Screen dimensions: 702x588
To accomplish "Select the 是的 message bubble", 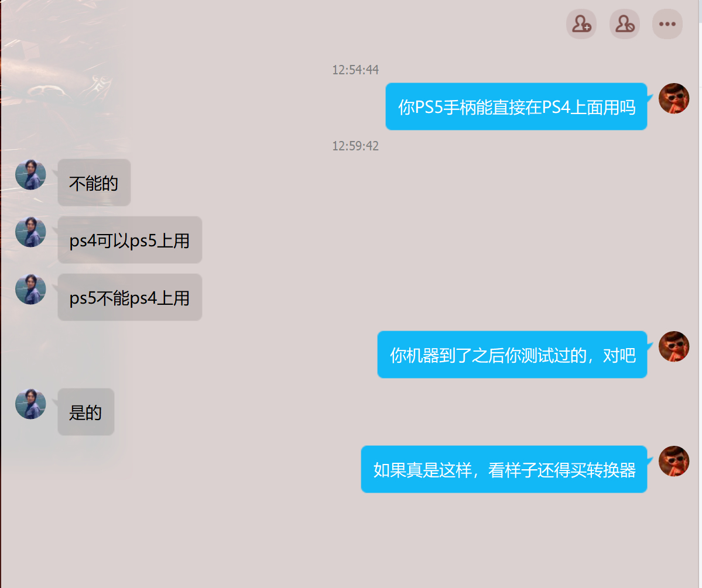I will pyautogui.click(x=86, y=412).
